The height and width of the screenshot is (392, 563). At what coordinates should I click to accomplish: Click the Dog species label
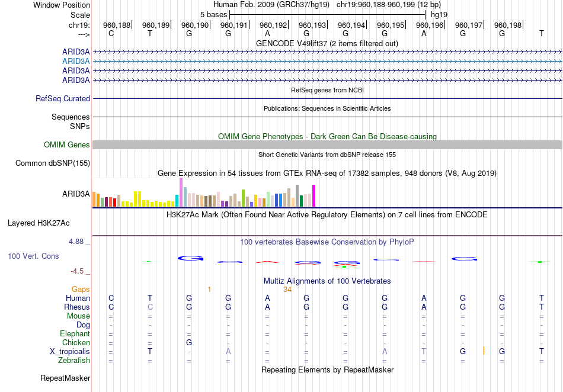point(83,325)
